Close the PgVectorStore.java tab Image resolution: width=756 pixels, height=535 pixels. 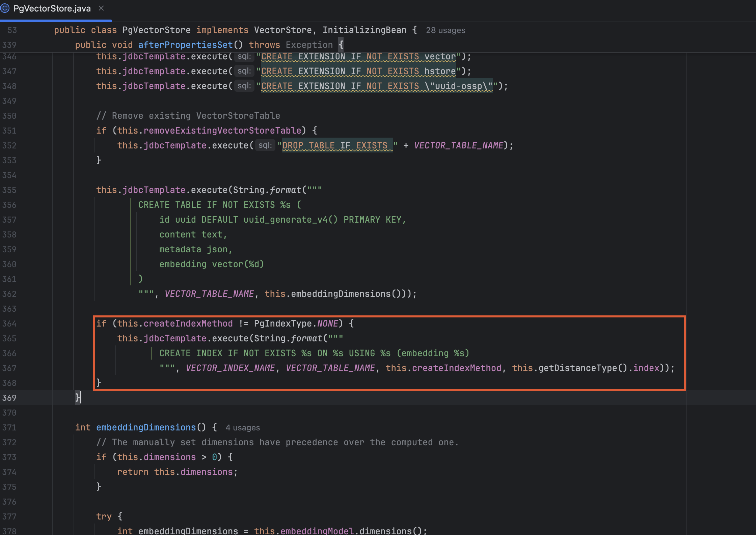101,8
